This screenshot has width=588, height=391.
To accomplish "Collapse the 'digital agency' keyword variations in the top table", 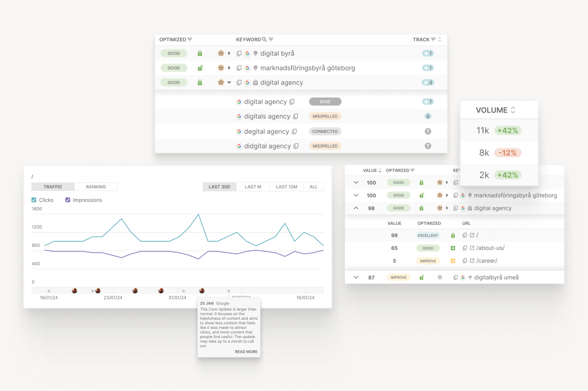I will [x=229, y=82].
